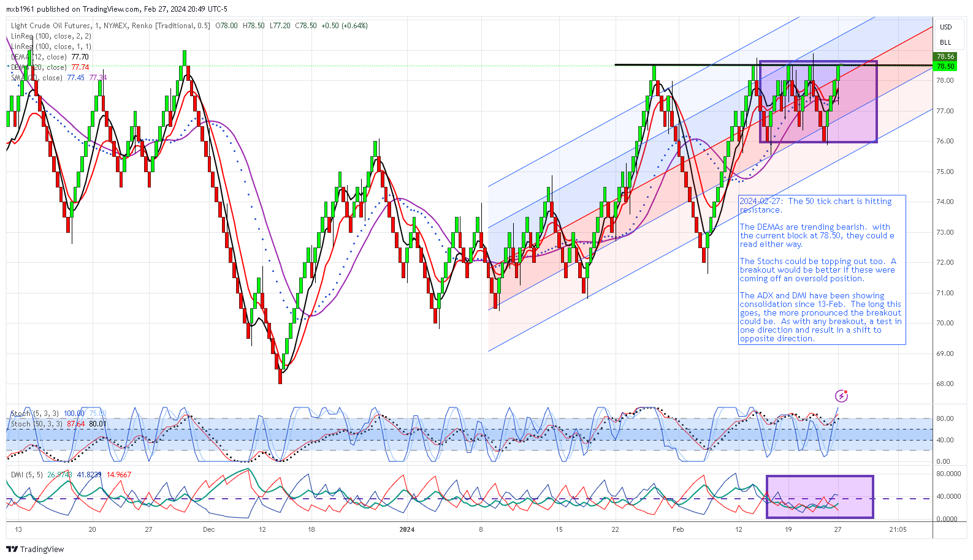This screenshot has width=973, height=560.
Task: Click the 76.00 price axis label
Action: pyautogui.click(x=945, y=141)
